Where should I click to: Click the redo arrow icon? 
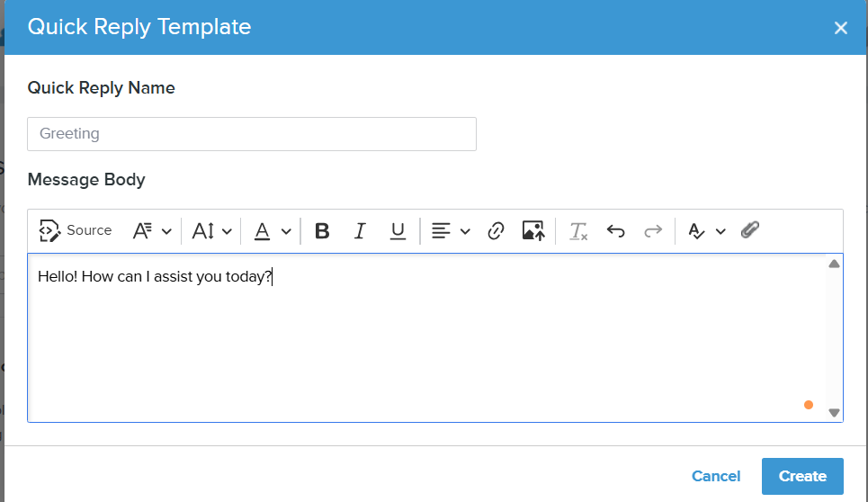point(653,231)
